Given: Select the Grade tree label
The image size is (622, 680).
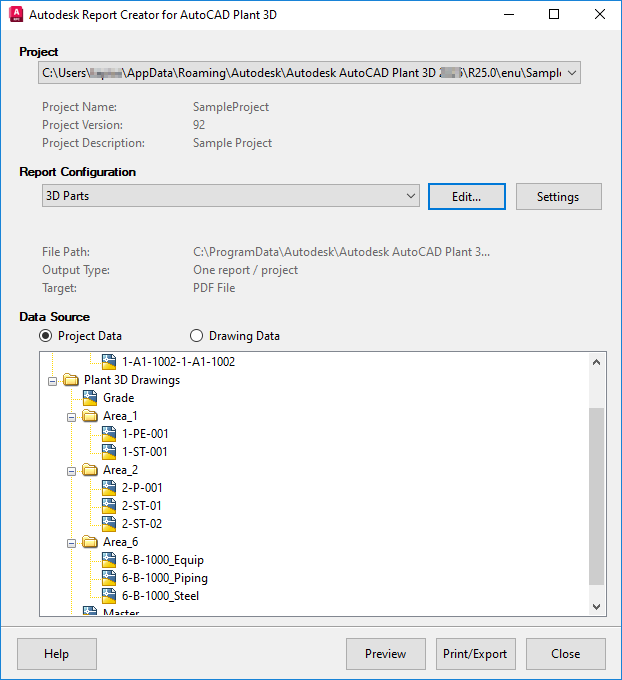Looking at the screenshot, I should point(118,398).
